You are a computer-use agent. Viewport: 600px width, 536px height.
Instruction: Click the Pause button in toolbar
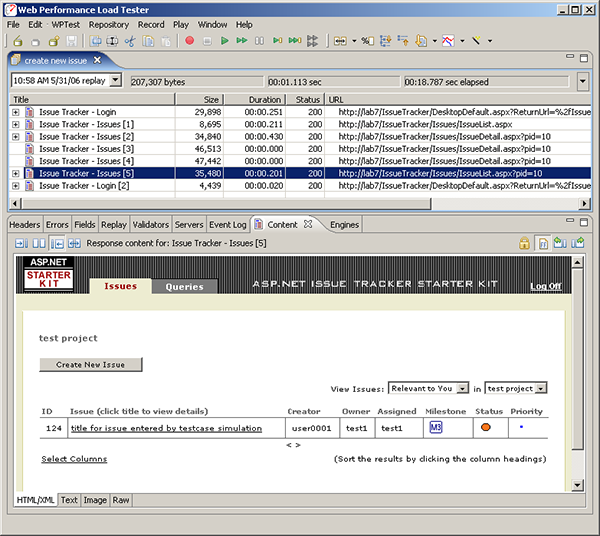click(259, 41)
